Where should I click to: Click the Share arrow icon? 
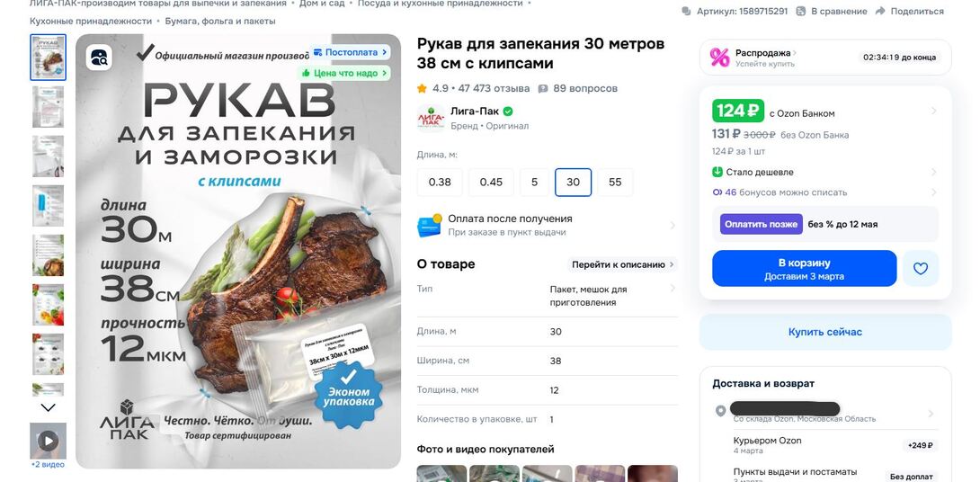880,12
